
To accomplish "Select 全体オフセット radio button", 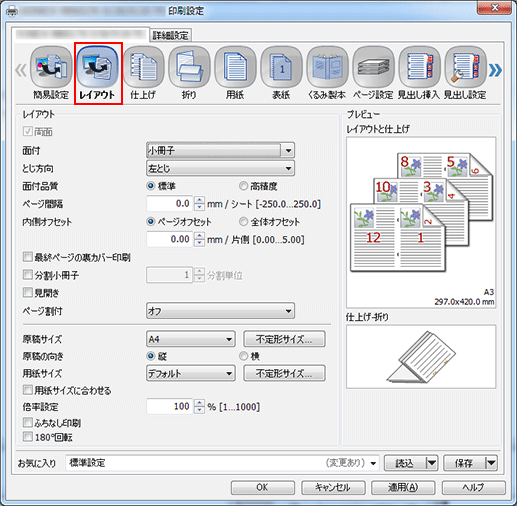I will (x=244, y=221).
